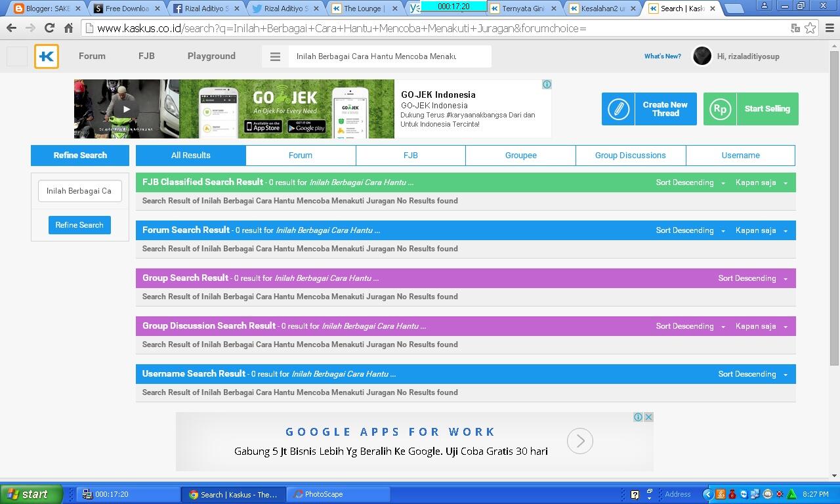
Task: Open the Forum menu in header
Action: click(x=92, y=56)
